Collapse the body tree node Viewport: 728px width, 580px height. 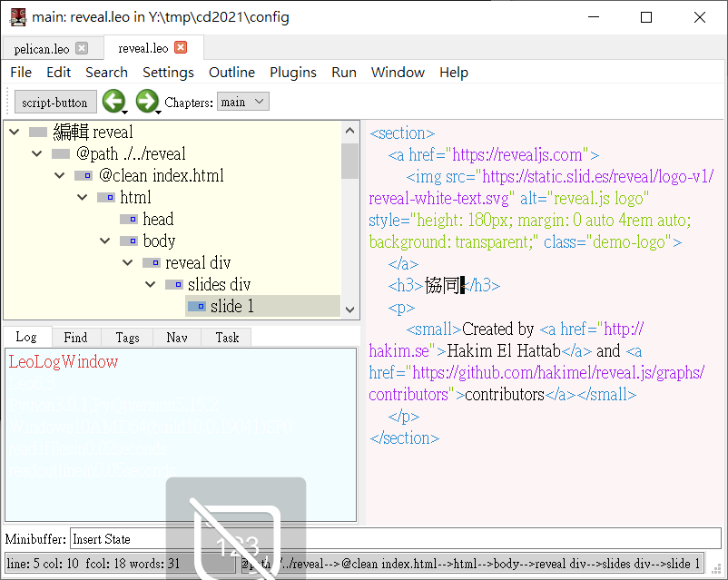pyautogui.click(x=104, y=241)
